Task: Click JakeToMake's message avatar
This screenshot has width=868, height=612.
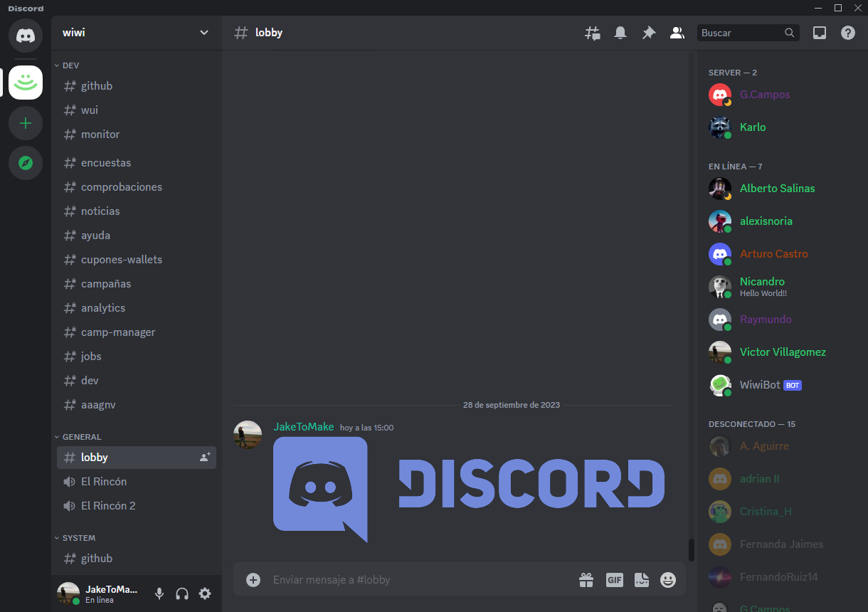Action: (248, 434)
